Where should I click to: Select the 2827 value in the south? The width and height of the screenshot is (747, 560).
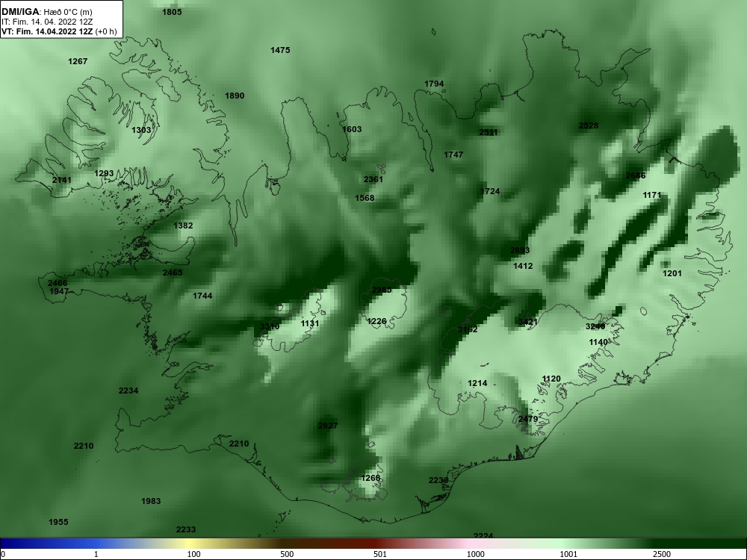tap(328, 426)
